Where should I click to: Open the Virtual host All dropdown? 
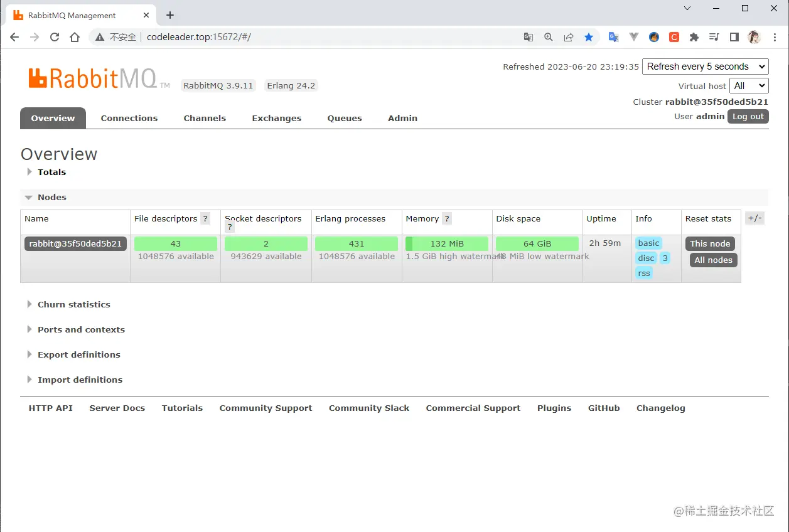749,86
